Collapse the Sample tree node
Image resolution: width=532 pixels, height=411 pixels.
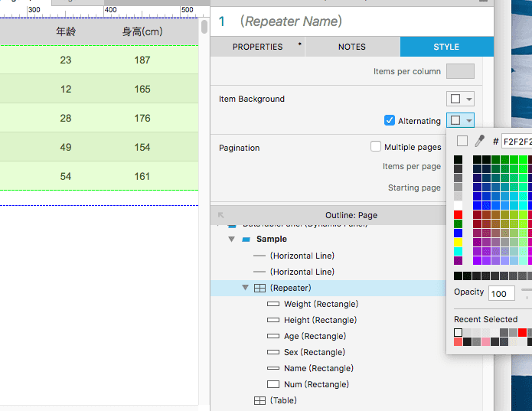click(232, 239)
